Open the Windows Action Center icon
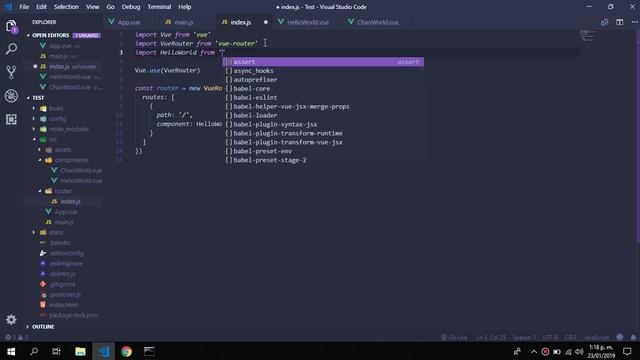640x360 pixels. point(627,351)
